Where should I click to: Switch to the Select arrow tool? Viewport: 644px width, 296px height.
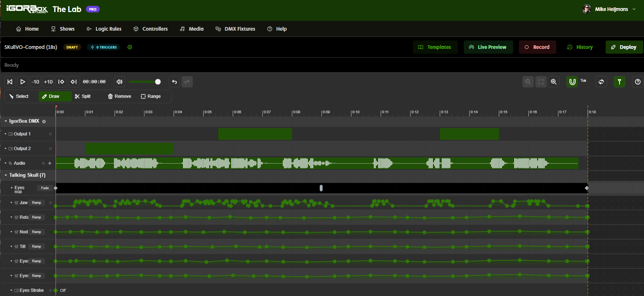(19, 96)
